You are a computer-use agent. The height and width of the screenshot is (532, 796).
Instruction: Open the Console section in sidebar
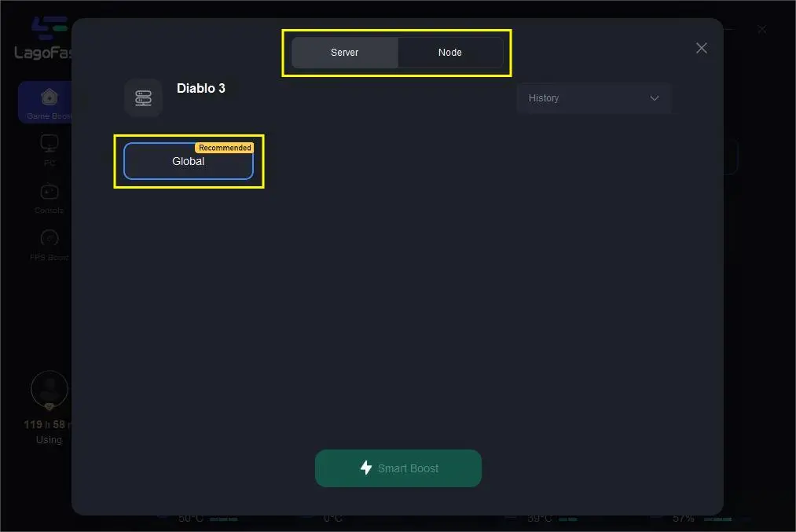(50, 198)
